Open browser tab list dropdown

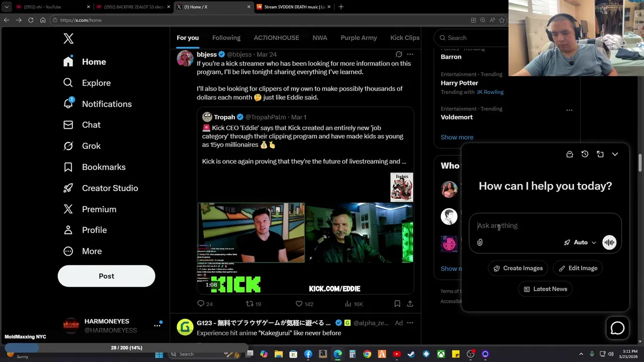click(x=6, y=7)
